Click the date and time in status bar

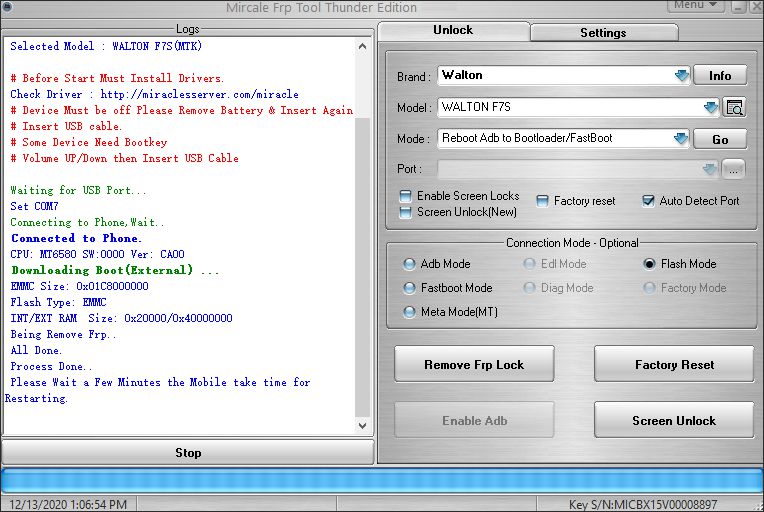point(68,504)
